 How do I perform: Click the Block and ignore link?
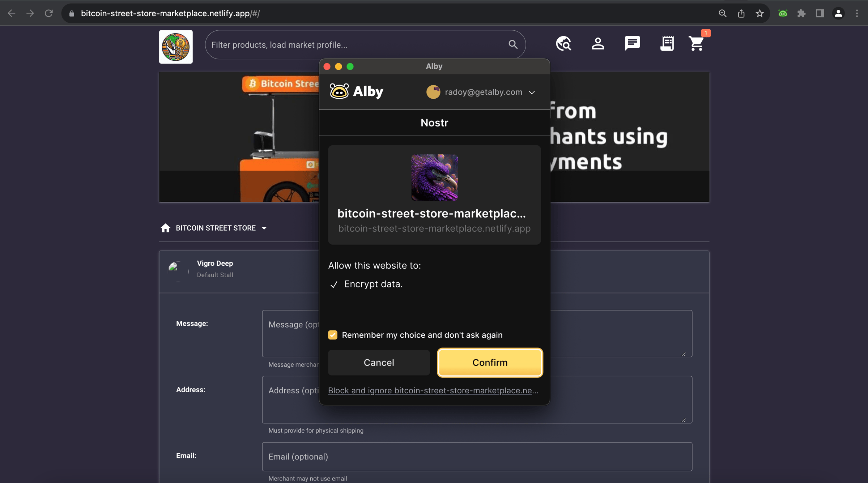[433, 390]
